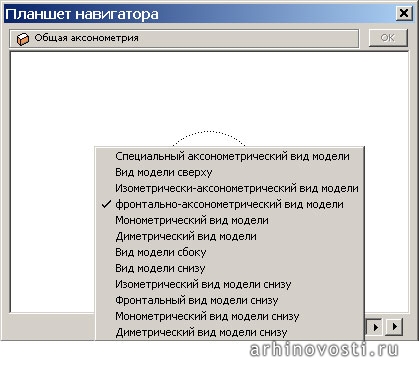Click the OK button
The height and width of the screenshot is (371, 419).
tap(388, 38)
